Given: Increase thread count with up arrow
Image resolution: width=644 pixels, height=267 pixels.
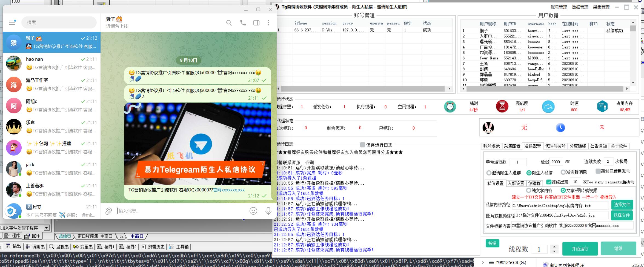Looking at the screenshot, I should [554, 246].
